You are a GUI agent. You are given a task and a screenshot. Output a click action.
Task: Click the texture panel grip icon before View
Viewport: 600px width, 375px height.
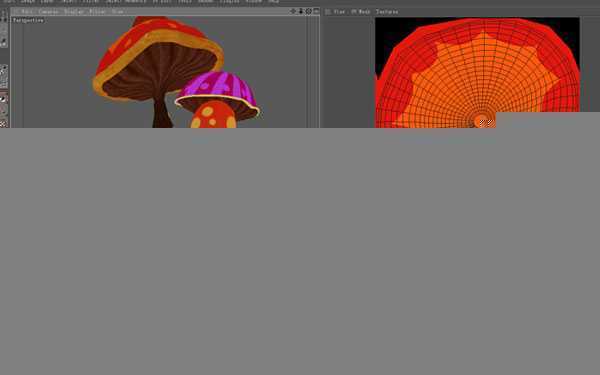click(328, 12)
